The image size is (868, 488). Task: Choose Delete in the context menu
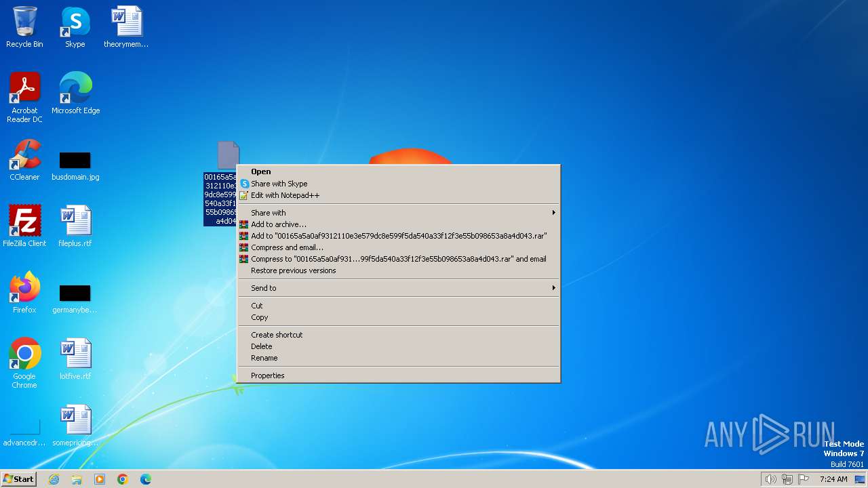[399, 346]
